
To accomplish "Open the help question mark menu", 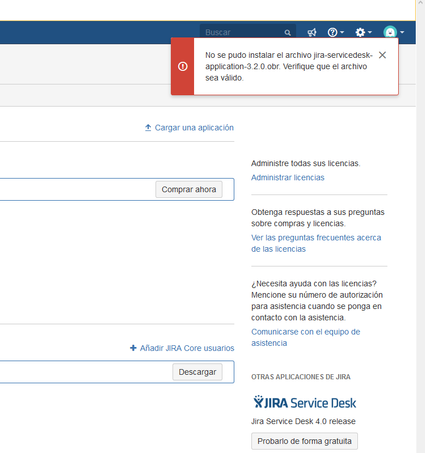I will [335, 32].
